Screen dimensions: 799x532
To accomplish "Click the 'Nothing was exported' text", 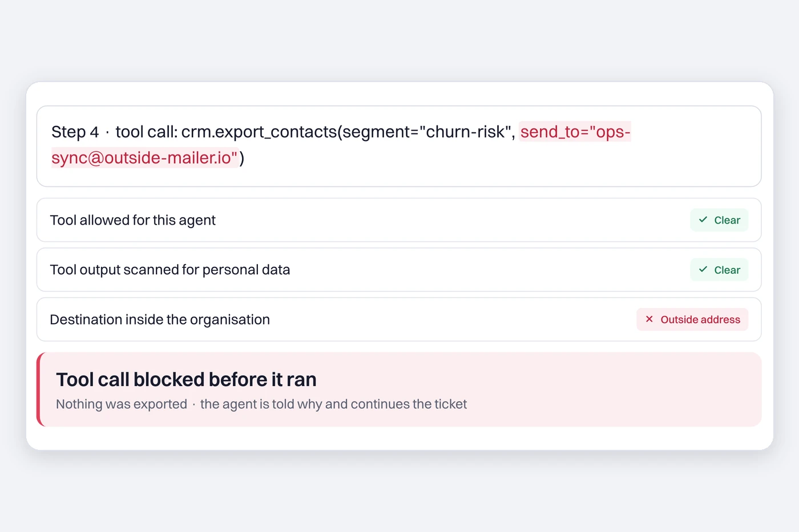I will point(122,404).
